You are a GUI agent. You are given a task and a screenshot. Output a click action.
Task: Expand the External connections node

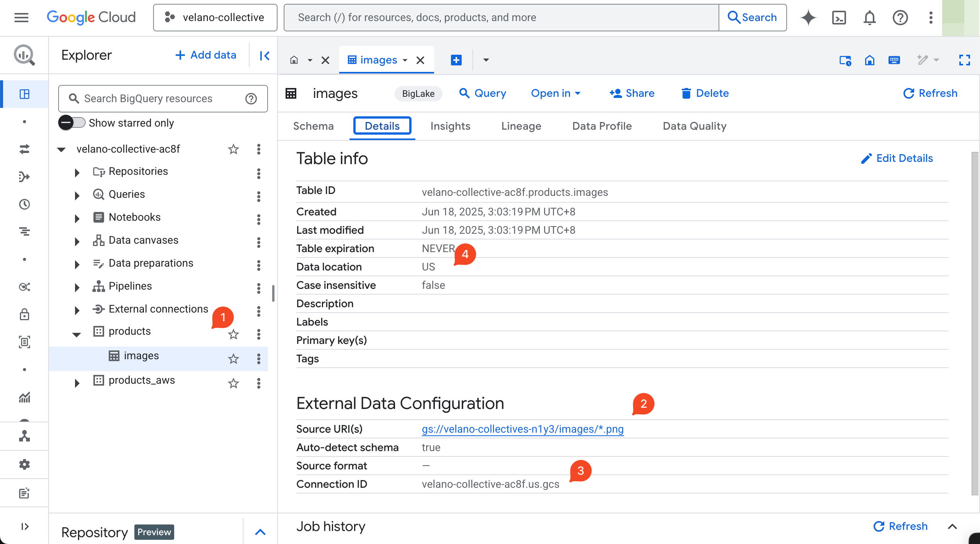pyautogui.click(x=77, y=310)
